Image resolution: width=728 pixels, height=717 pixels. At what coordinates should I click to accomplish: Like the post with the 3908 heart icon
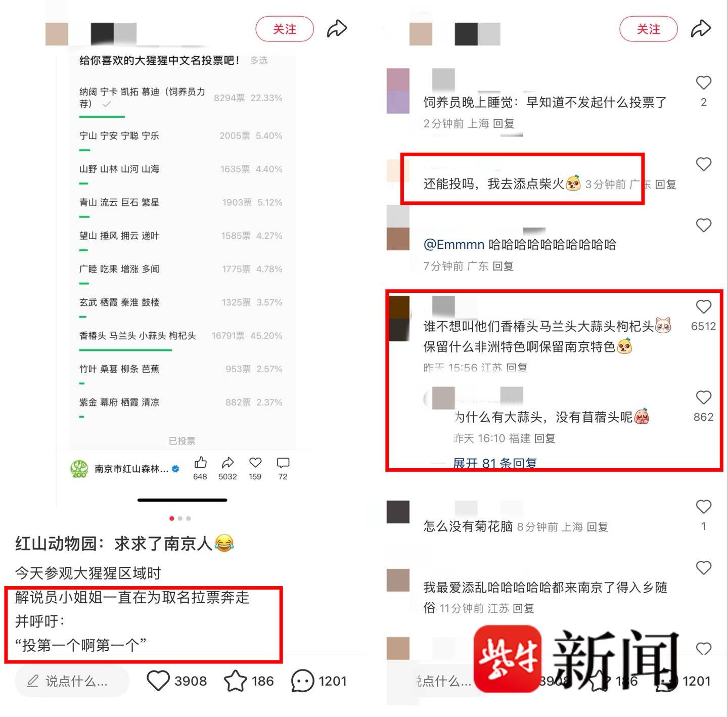pos(158,681)
